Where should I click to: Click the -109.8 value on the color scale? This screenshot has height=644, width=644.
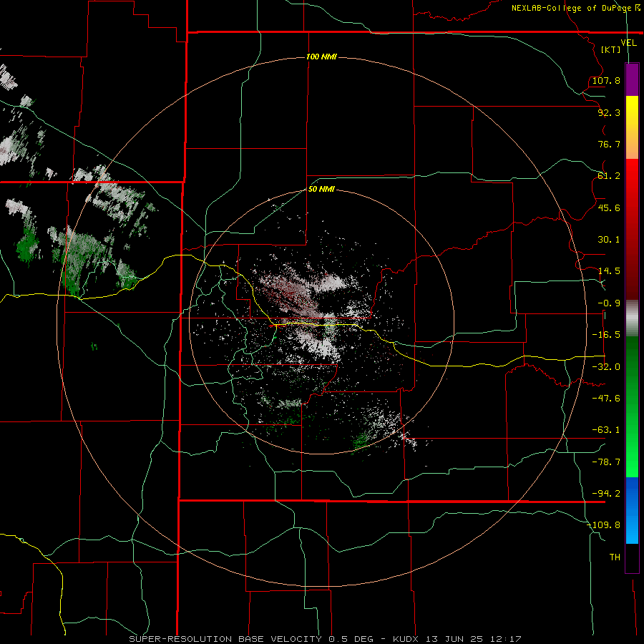coord(604,525)
